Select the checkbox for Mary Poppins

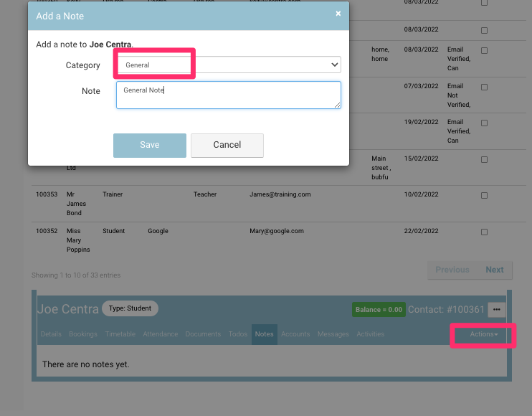484,232
